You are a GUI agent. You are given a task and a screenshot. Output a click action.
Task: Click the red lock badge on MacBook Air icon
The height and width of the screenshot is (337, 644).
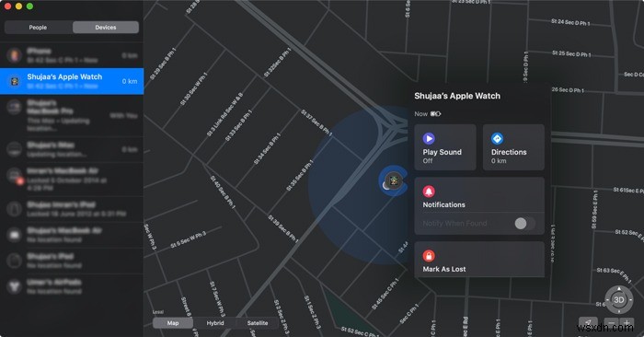[x=19, y=180]
